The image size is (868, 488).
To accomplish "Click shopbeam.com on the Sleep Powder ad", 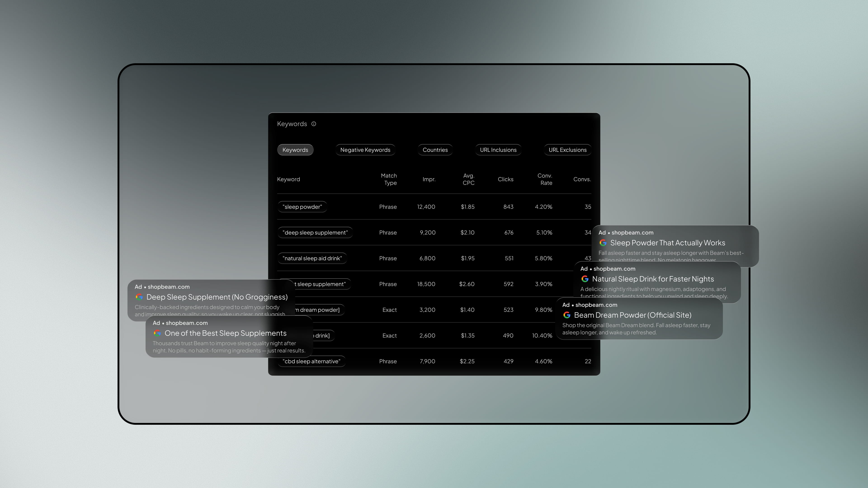I will pos(632,233).
